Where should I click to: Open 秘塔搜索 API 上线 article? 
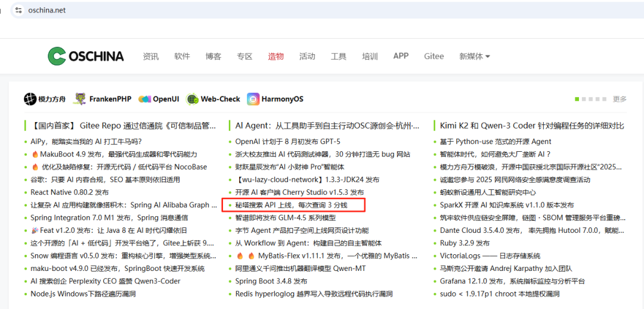pyautogui.click(x=291, y=205)
